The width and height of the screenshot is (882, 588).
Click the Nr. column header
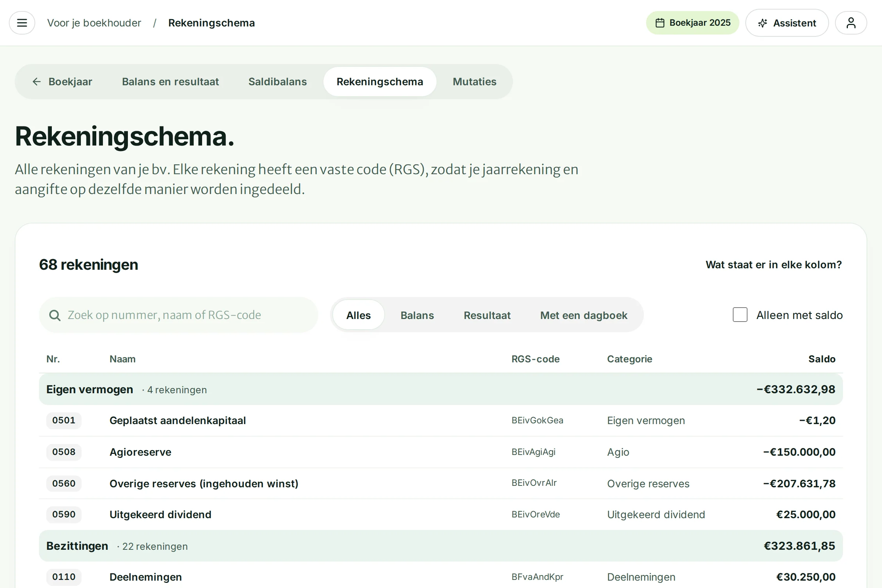[53, 359]
